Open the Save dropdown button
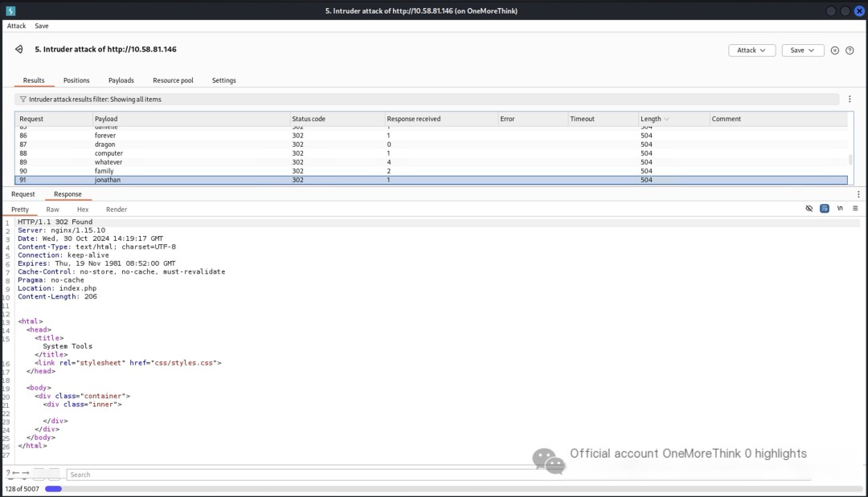Screen dimensions: 868x497 click(x=803, y=51)
